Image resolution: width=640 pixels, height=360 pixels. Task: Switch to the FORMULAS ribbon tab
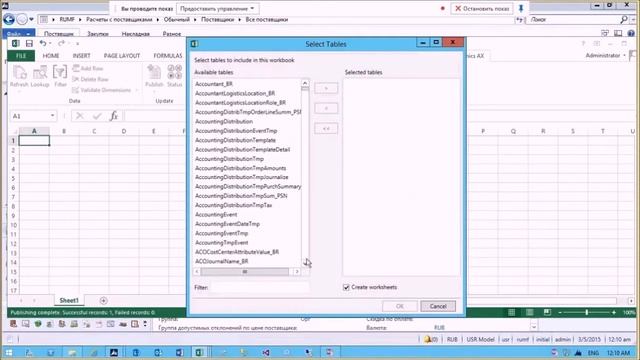coord(168,56)
